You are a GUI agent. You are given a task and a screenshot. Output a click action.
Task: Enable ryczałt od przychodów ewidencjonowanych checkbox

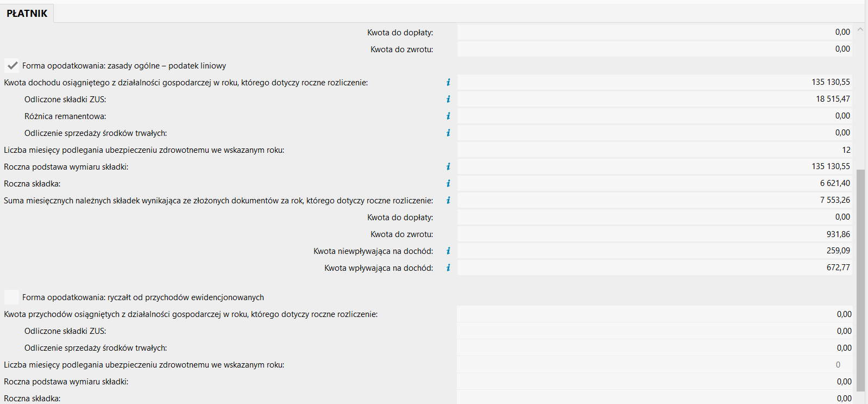(x=12, y=297)
